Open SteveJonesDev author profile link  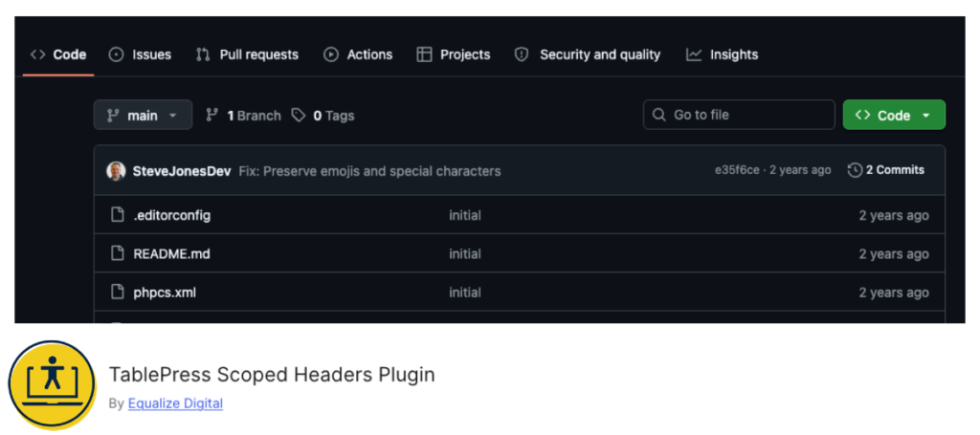click(181, 171)
